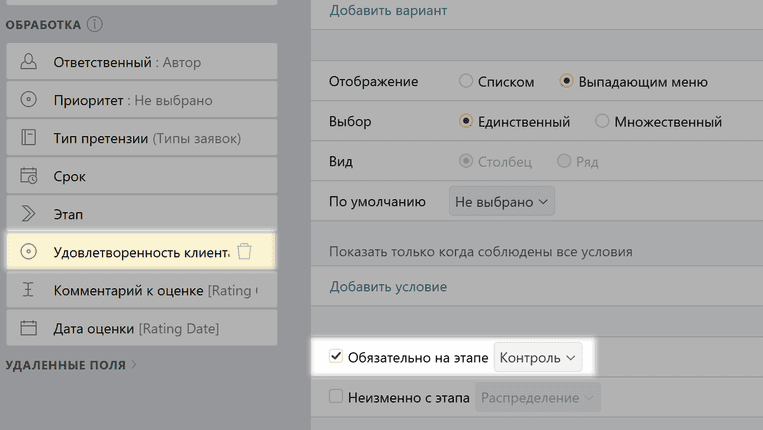Select Списком display radio button
Viewport: 763px width, 430px height.
(466, 82)
